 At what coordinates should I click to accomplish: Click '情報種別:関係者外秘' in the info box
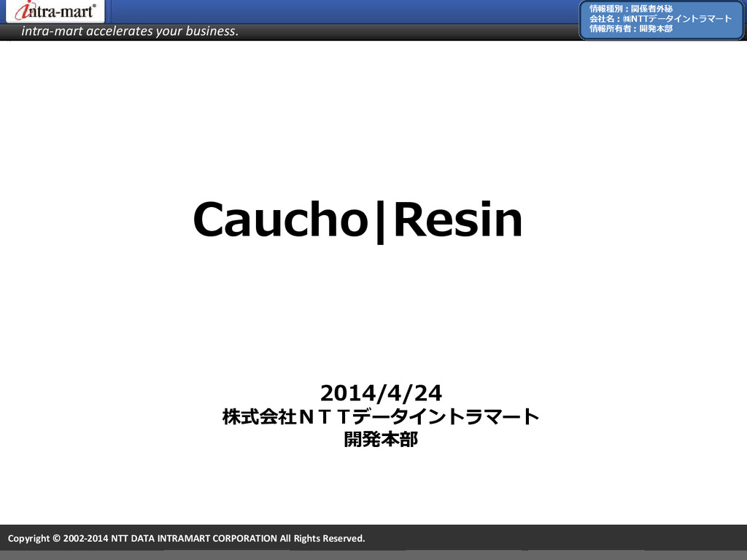point(631,9)
